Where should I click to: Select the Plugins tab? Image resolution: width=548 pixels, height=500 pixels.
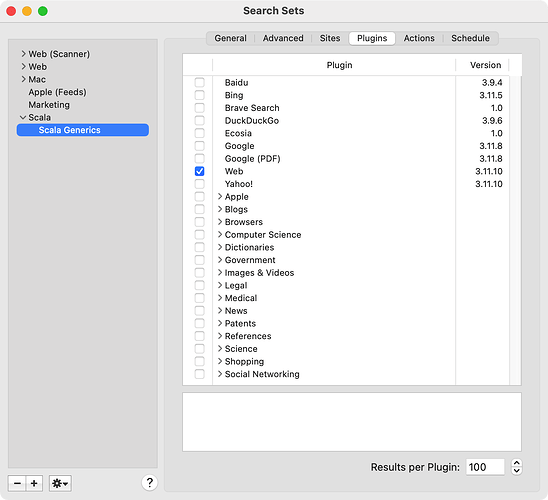372,38
